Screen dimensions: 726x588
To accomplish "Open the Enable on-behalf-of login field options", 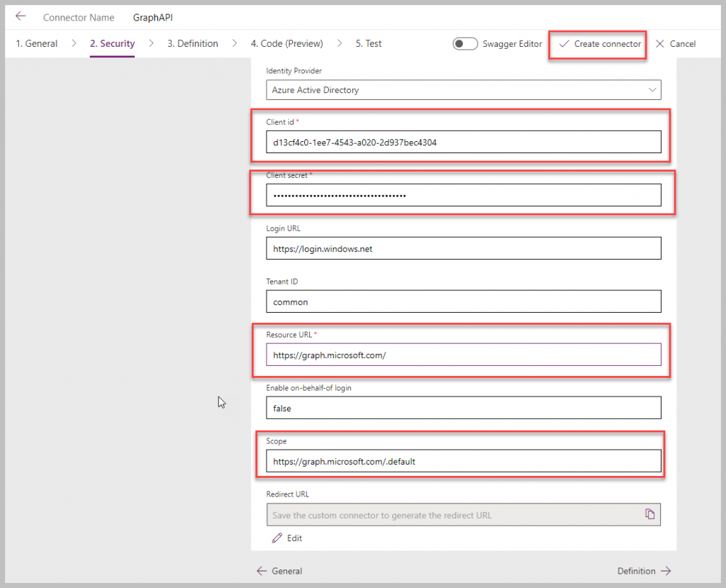I will point(464,407).
